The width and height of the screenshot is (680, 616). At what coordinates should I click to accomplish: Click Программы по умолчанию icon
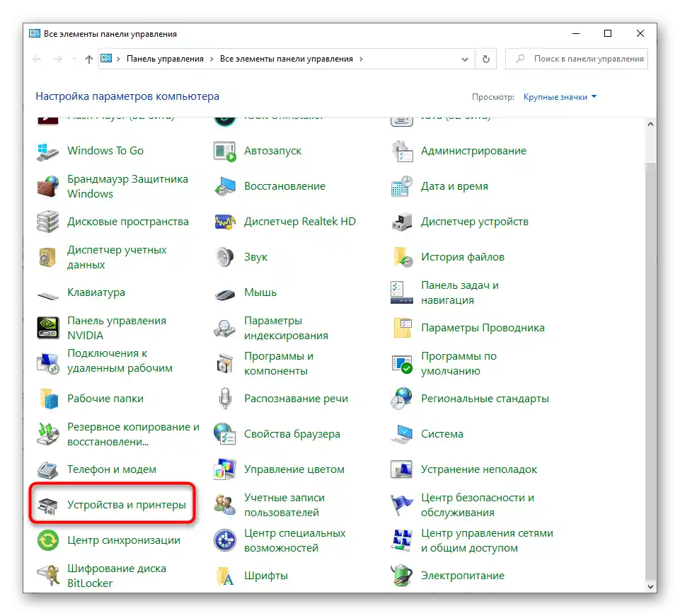click(402, 363)
